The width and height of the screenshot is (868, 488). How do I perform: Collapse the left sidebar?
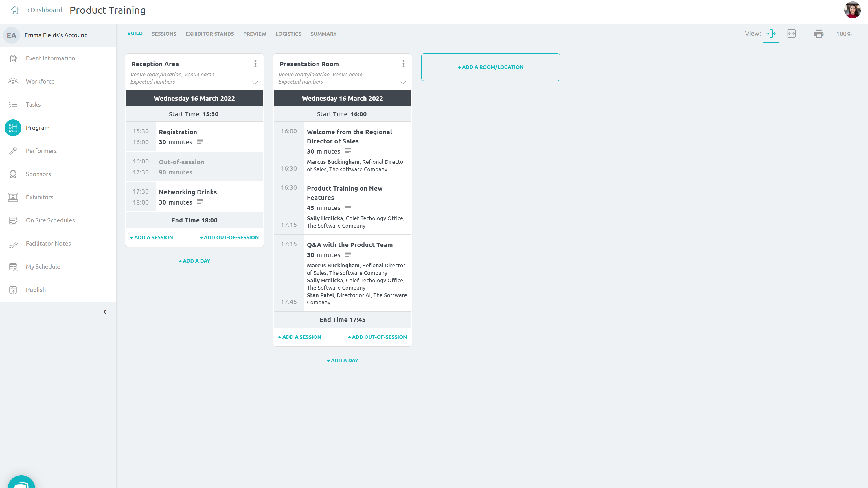[x=105, y=312]
